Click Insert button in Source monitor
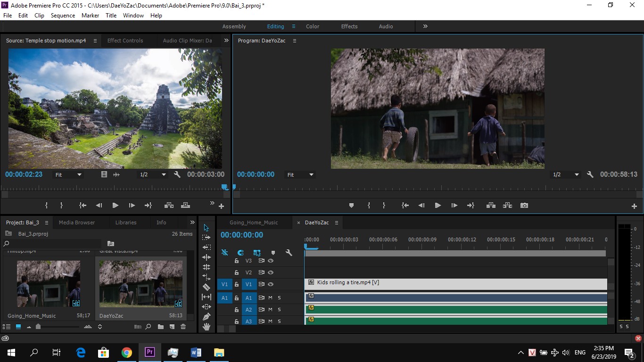 point(168,206)
